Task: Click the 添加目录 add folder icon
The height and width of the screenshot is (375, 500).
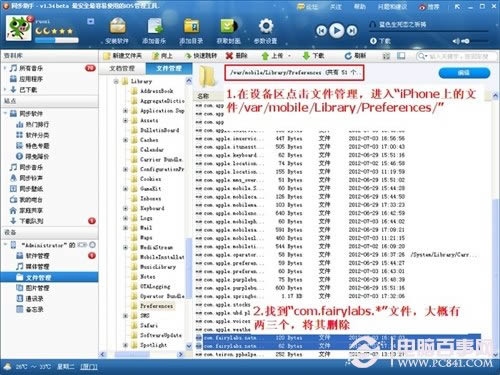Action: tap(191, 31)
